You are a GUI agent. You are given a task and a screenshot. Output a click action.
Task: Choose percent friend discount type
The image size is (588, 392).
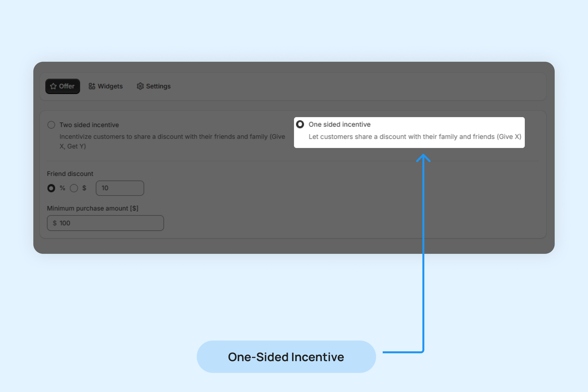coord(51,188)
